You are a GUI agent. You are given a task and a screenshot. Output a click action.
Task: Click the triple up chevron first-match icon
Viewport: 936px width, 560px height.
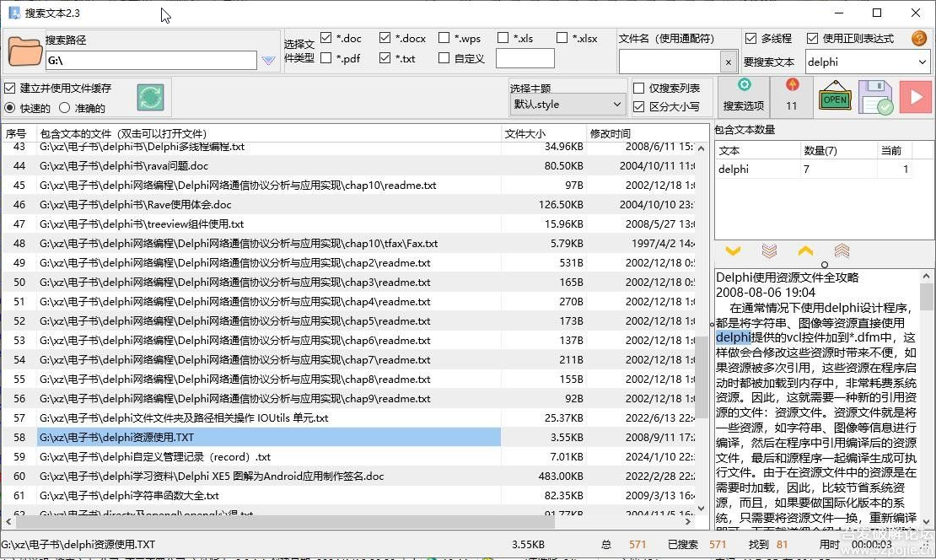point(842,251)
